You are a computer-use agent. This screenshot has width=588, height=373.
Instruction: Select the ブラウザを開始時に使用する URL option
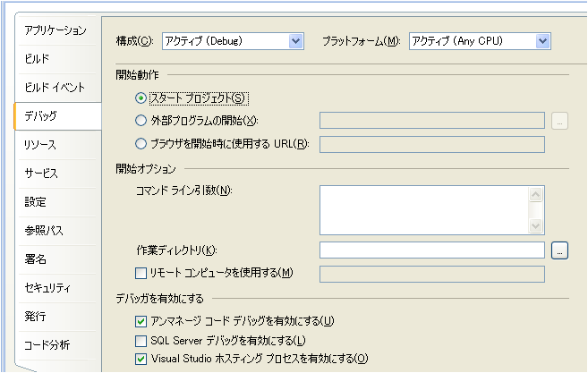coord(141,144)
